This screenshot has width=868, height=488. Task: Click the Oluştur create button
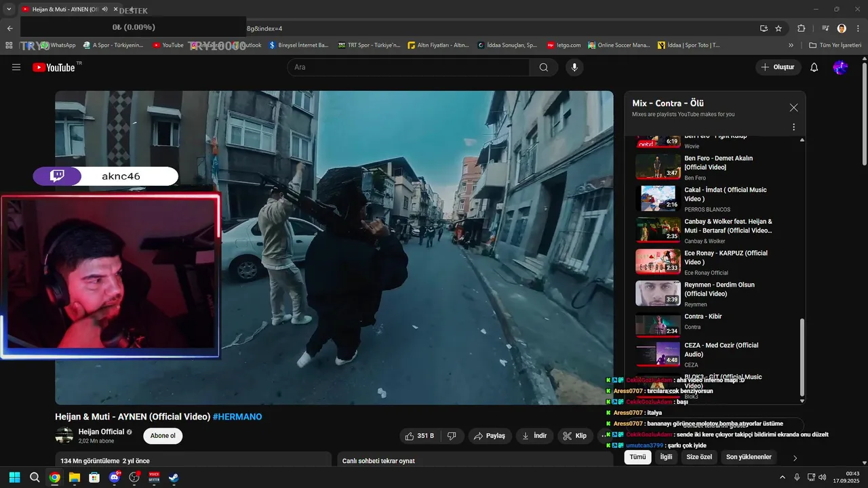(x=778, y=67)
